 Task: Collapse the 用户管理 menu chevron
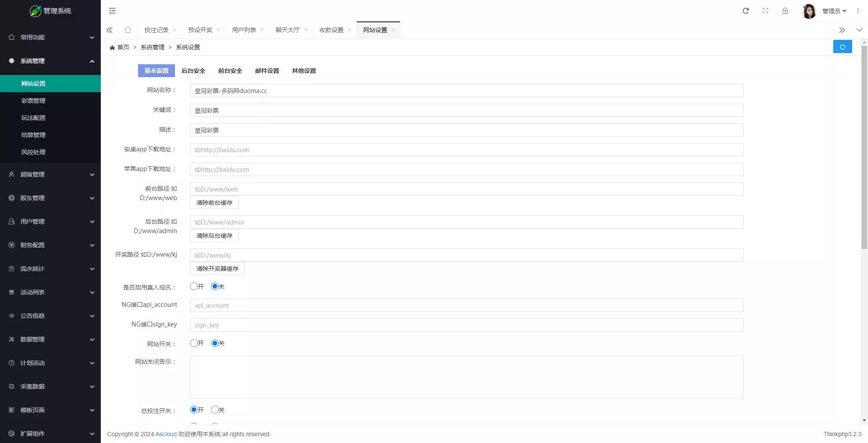pyautogui.click(x=92, y=221)
